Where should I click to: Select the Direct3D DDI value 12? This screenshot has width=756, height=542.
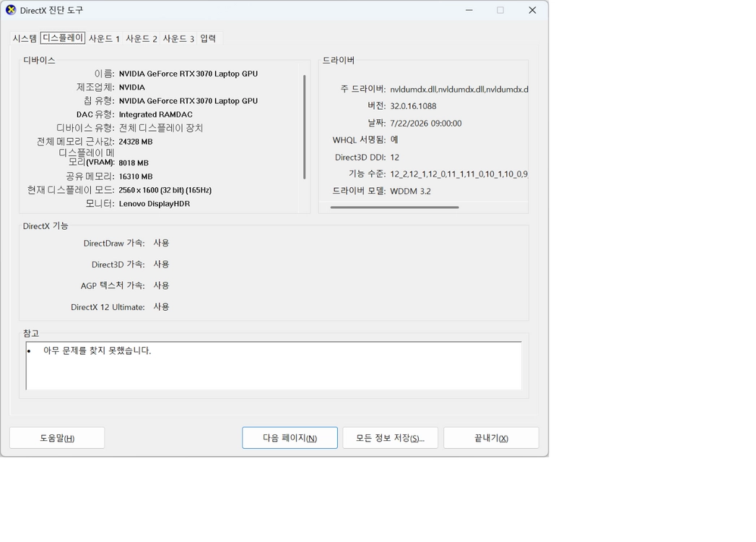tap(394, 158)
